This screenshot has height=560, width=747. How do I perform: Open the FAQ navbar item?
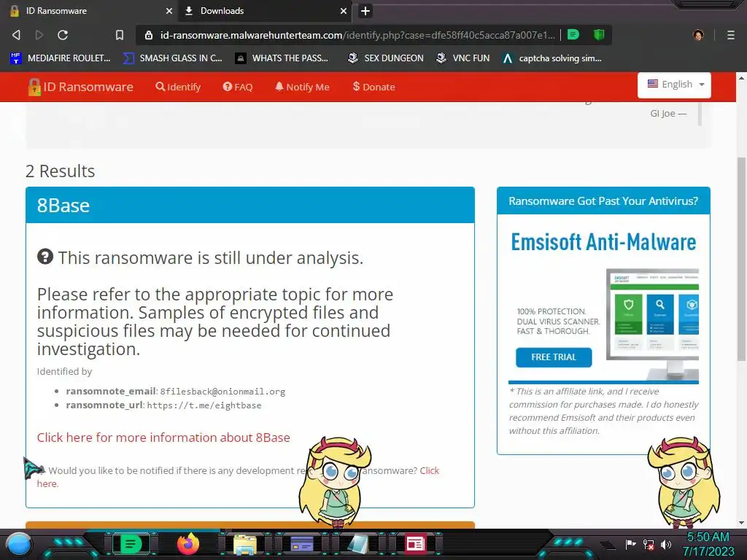(238, 87)
